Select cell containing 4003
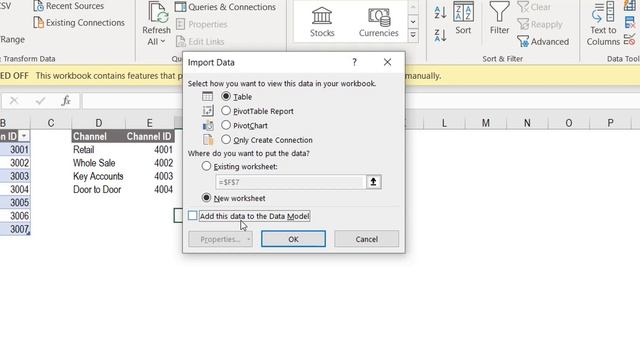Viewport: 640px width, 360px height. point(149,176)
